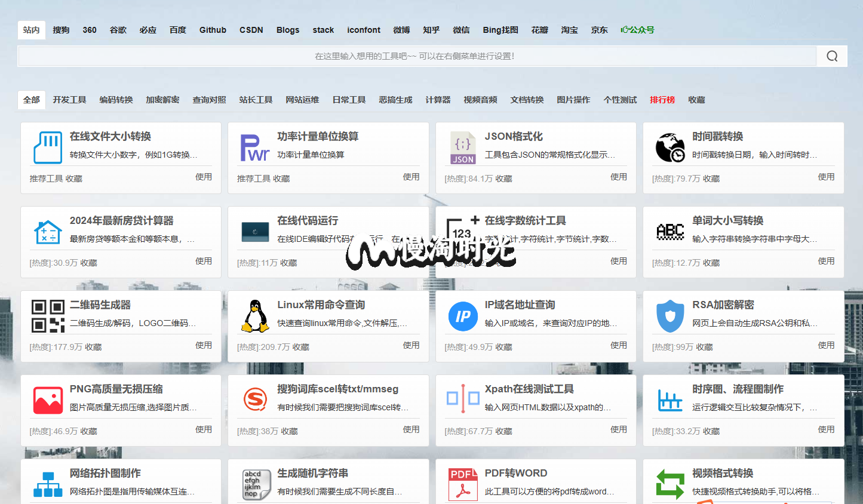Click the video format conversion arrows icon
Screen dimensions: 863x504
pyautogui.click(x=670, y=484)
